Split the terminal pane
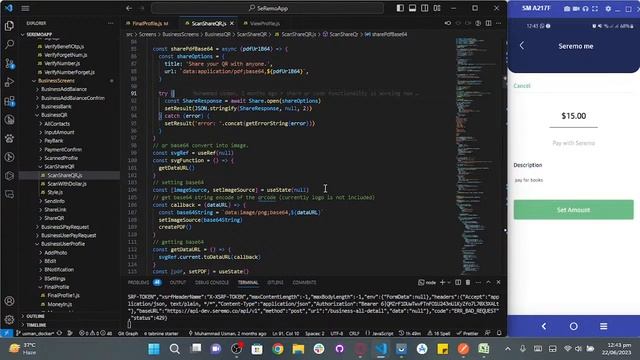 tap(458, 282)
